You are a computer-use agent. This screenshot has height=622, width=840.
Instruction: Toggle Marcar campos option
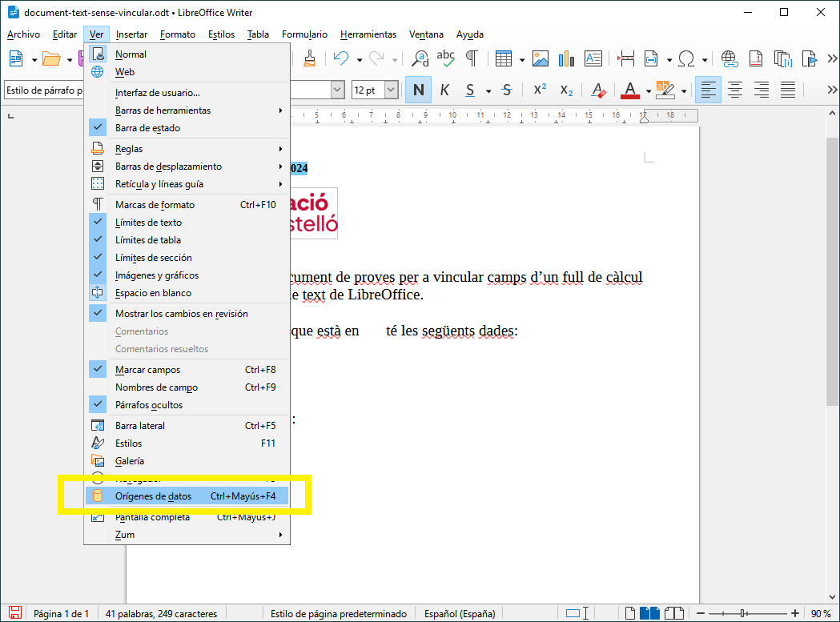(187, 369)
